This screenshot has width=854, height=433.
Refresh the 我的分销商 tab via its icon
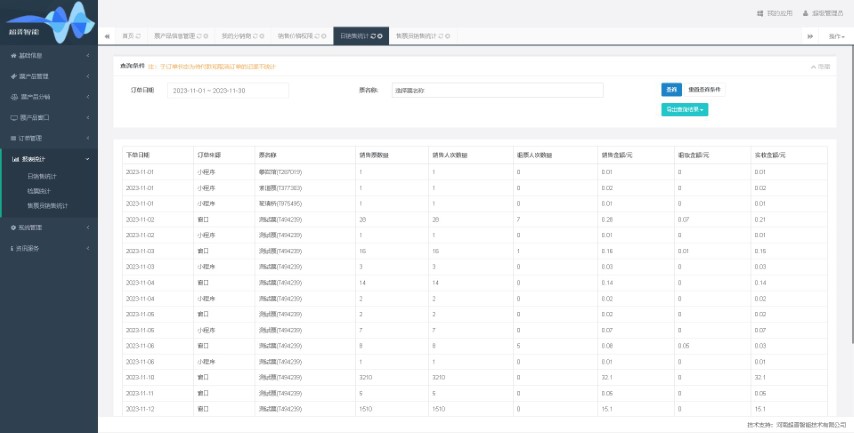click(255, 36)
